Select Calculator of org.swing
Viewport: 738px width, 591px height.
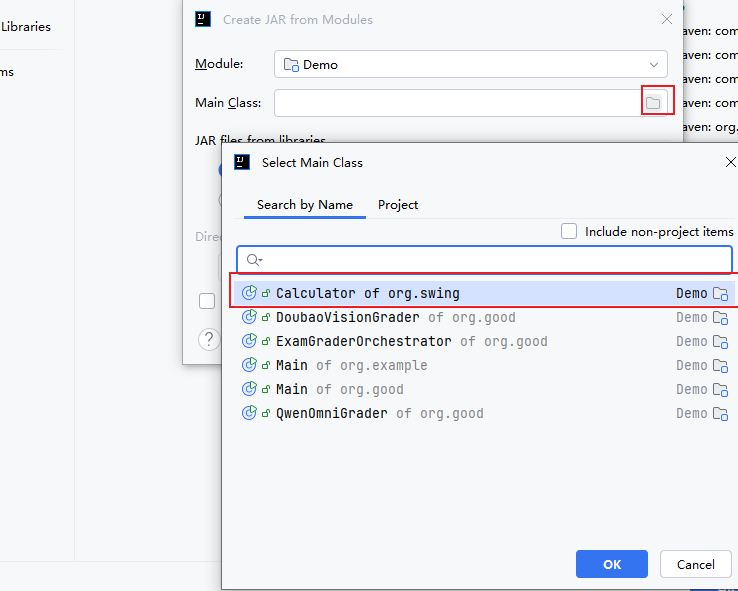484,293
